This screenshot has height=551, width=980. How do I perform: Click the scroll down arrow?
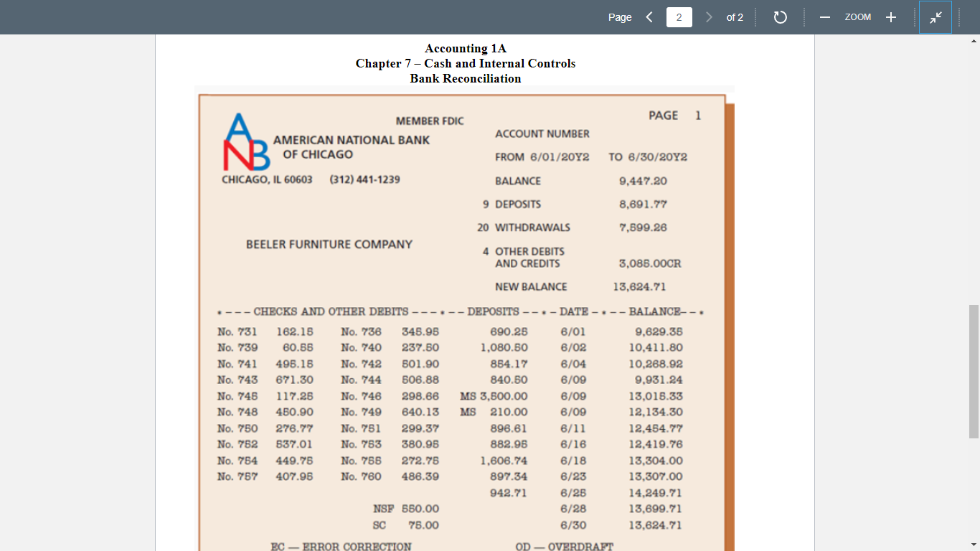974,545
